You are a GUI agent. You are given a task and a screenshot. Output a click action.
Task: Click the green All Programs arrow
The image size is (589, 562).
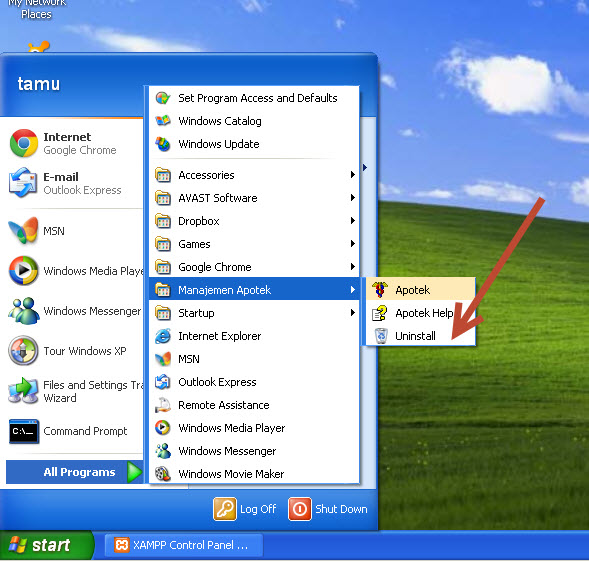pos(134,472)
